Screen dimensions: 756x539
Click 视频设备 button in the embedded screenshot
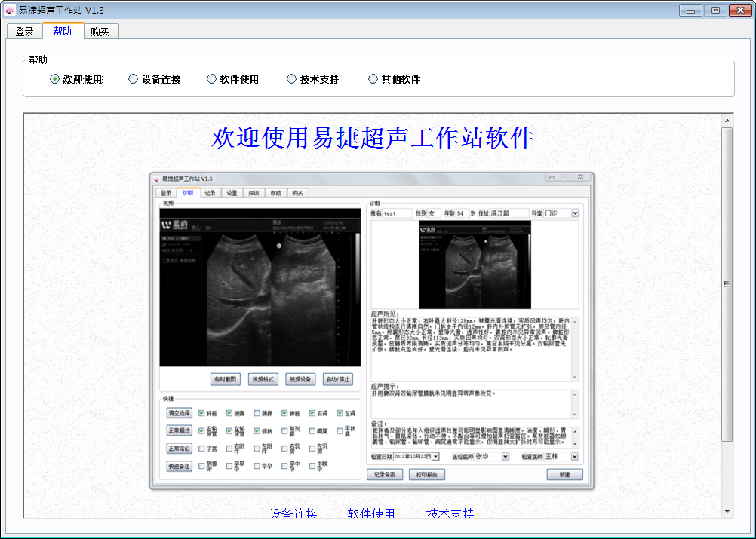click(x=300, y=380)
